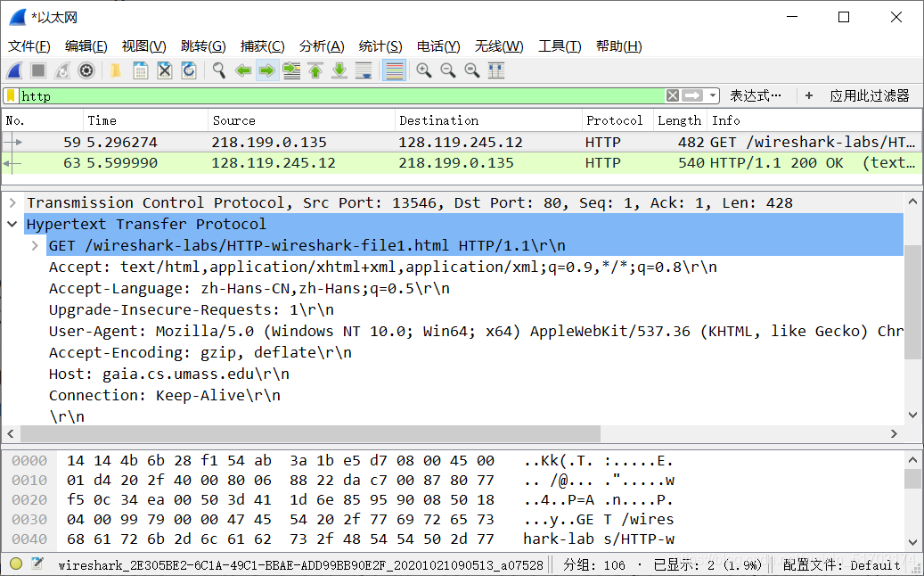The image size is (924, 576).
Task: Open the 统计(S) menu
Action: tap(380, 46)
